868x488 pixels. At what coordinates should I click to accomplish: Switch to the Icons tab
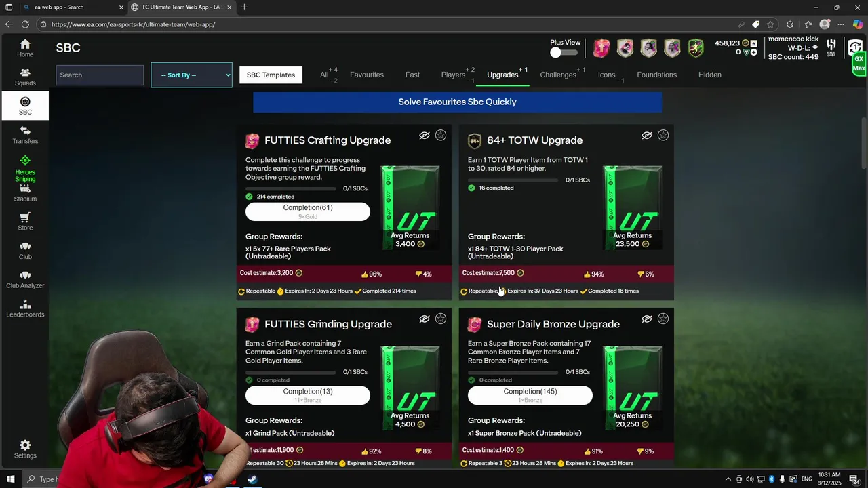pyautogui.click(x=607, y=75)
